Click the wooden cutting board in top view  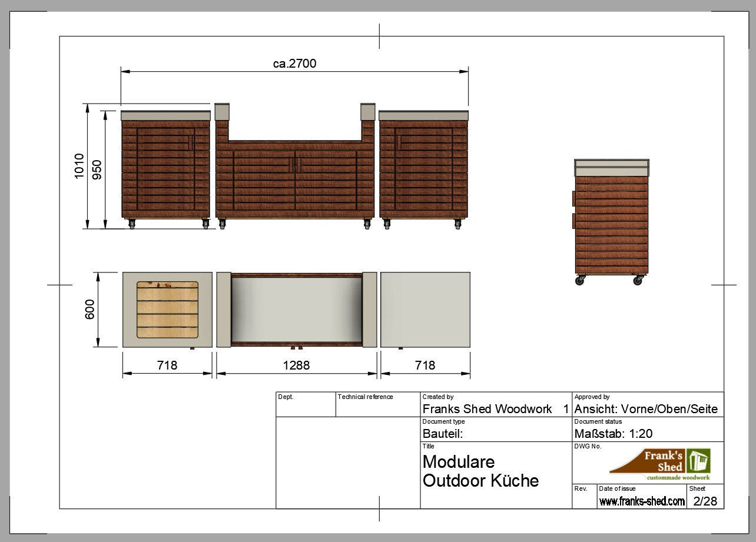click(167, 310)
